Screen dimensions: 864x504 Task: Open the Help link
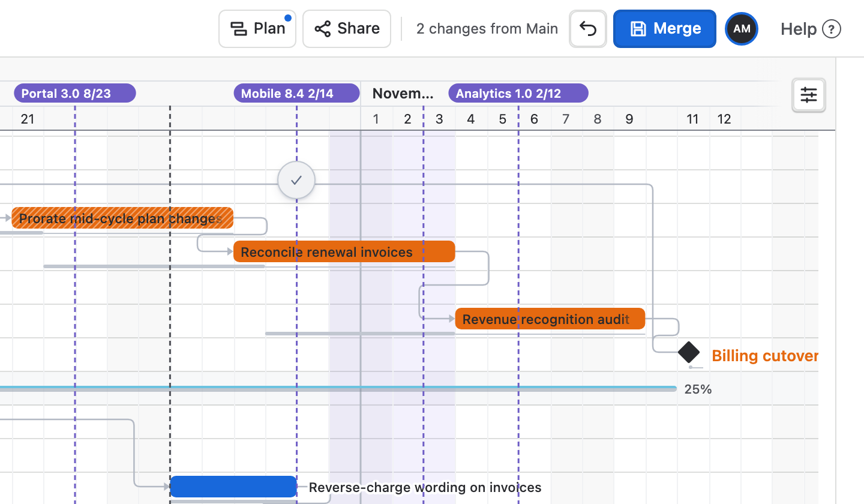811,29
